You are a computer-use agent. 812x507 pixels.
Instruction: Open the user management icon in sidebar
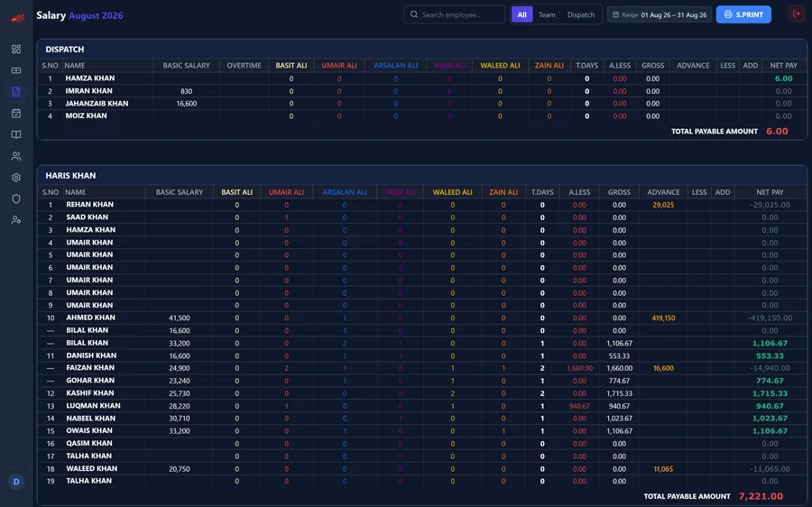pyautogui.click(x=16, y=220)
